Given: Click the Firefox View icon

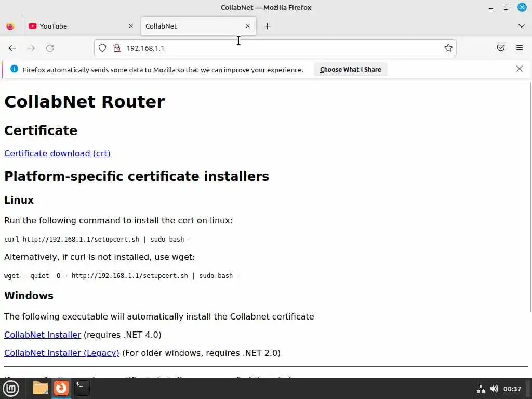Looking at the screenshot, I should click(10, 26).
